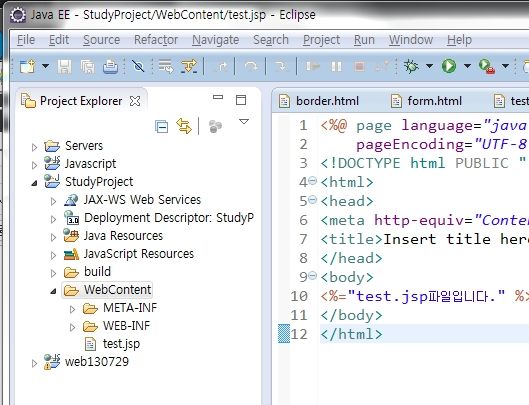Screen dimensions: 529x405
Task: Click Collapse All in Project Explorer
Action: click(x=161, y=127)
